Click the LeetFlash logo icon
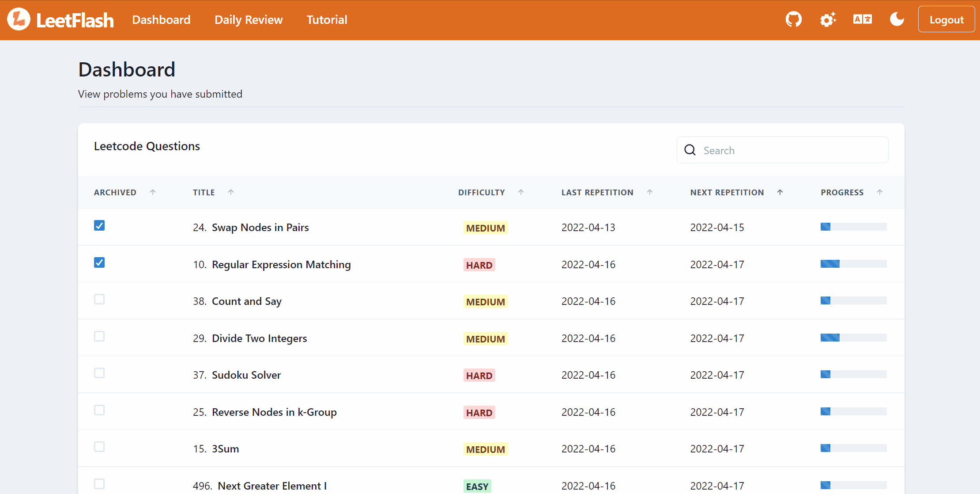980x494 pixels. click(x=19, y=19)
